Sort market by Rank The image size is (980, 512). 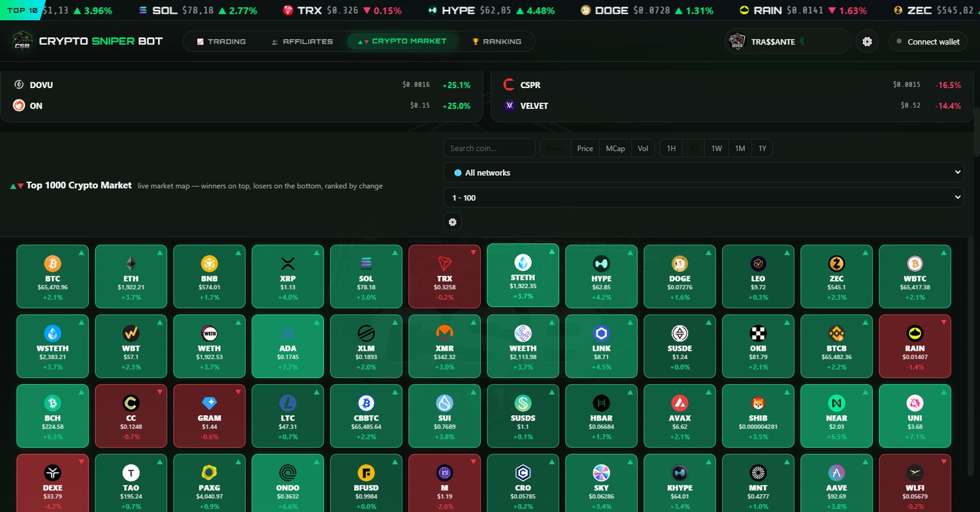[555, 148]
